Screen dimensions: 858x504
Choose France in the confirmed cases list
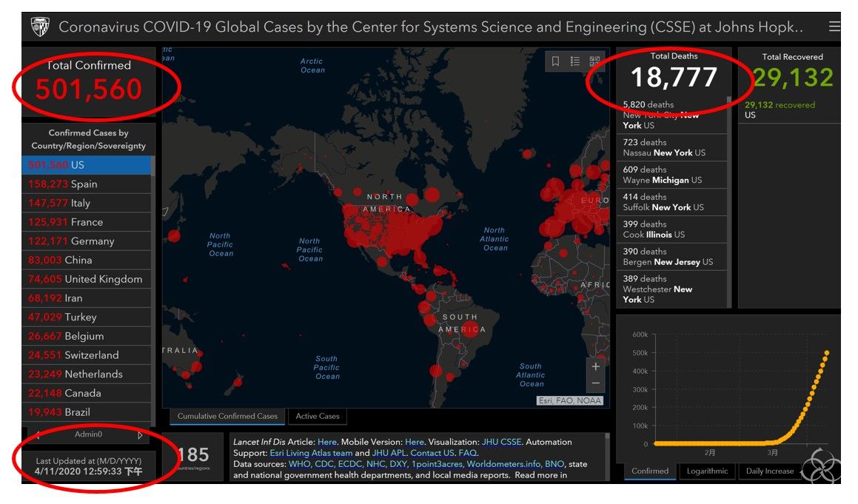(x=87, y=222)
